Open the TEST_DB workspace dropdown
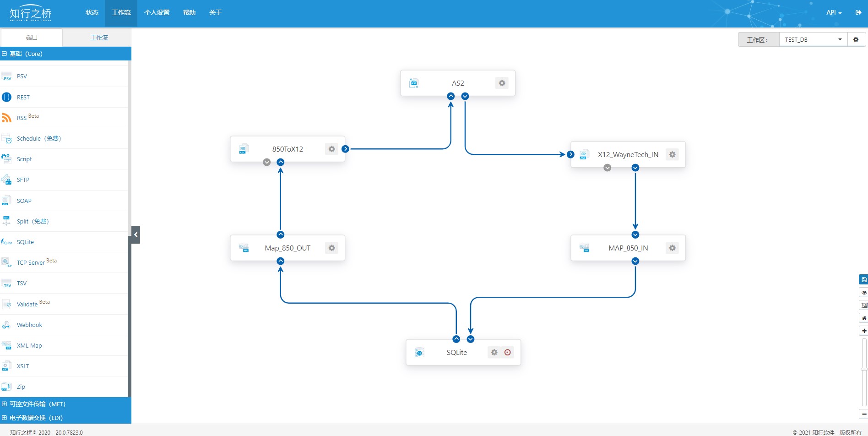This screenshot has width=868, height=436. (x=813, y=40)
